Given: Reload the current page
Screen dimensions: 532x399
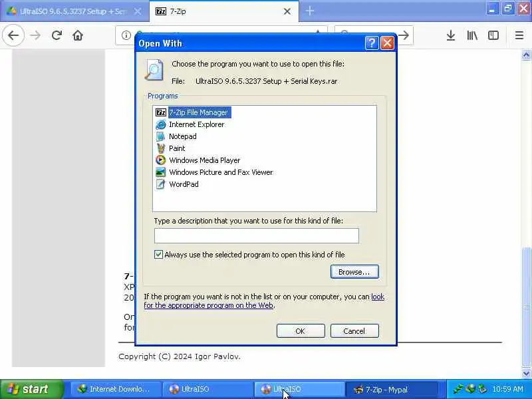Looking at the screenshot, I should tap(57, 35).
